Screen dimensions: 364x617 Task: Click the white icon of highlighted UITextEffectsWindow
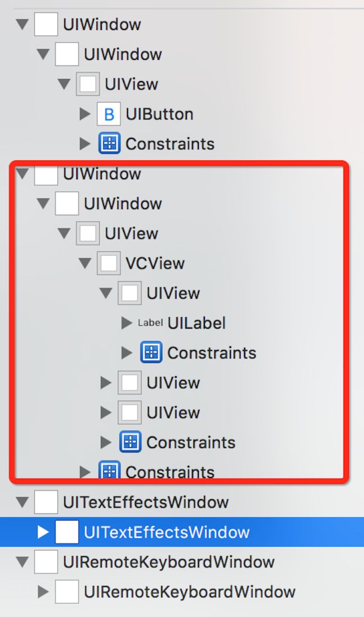(67, 532)
